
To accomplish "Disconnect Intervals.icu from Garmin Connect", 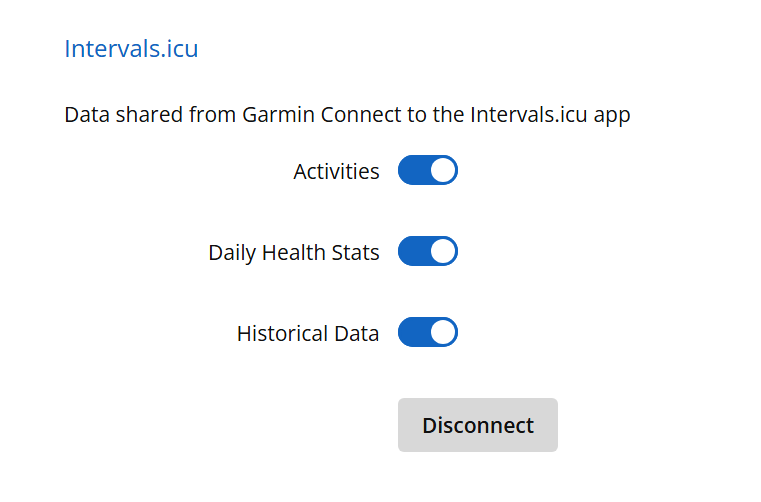I will (x=477, y=425).
